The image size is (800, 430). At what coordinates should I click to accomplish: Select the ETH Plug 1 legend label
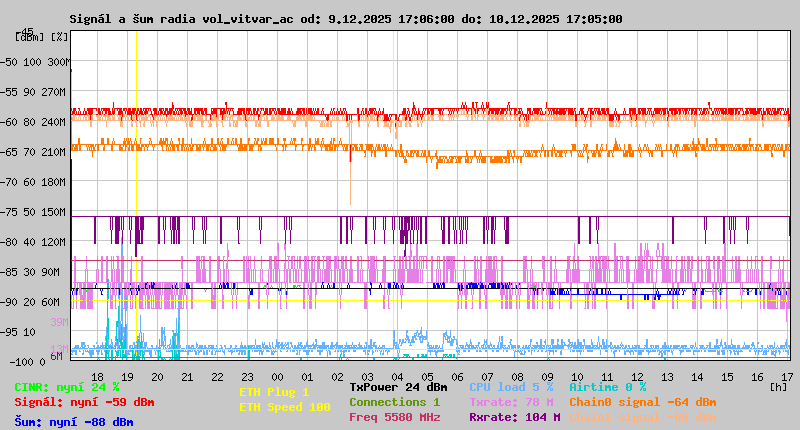[274, 392]
